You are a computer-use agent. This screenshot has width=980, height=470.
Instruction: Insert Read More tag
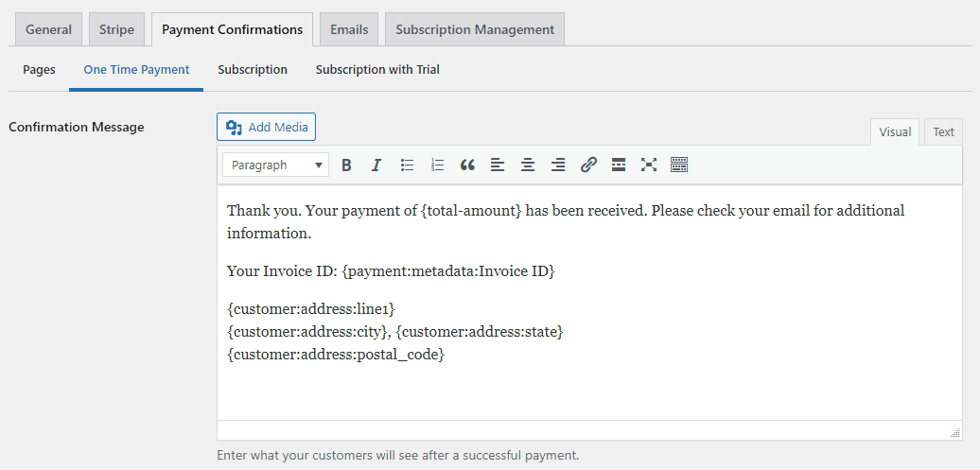tap(619, 165)
